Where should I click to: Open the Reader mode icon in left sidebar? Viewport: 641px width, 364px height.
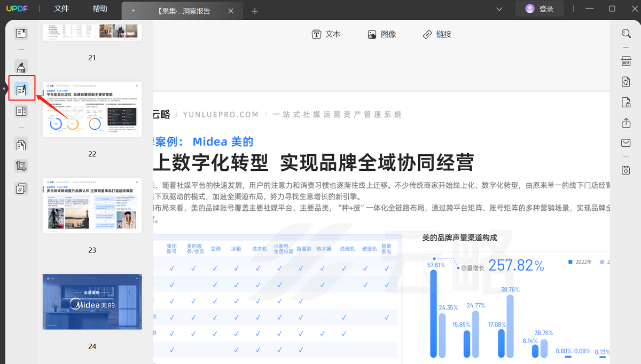tap(21, 34)
